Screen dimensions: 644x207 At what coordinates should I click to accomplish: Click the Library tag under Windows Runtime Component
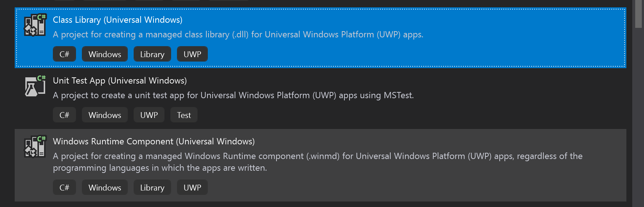152,188
